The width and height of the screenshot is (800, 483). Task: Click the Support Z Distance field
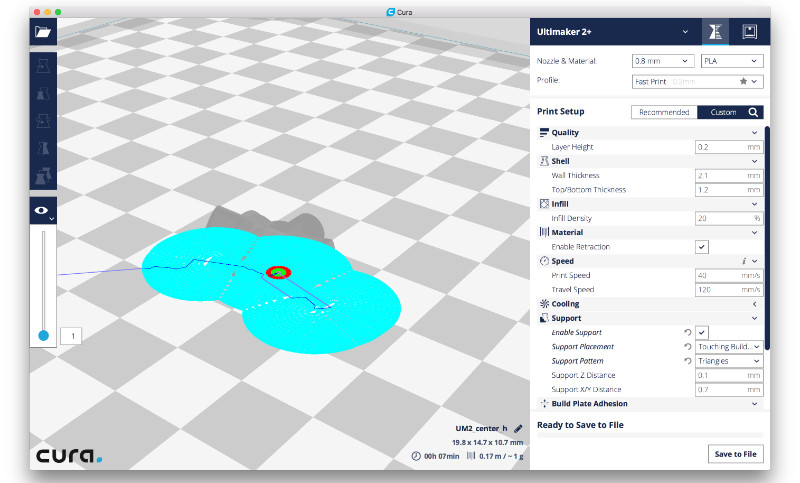coord(730,375)
